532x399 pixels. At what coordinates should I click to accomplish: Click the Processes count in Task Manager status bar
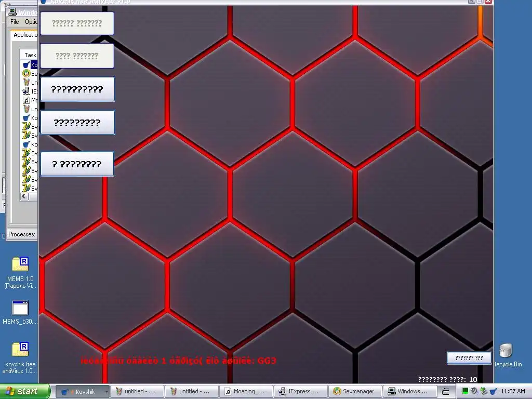tap(22, 234)
